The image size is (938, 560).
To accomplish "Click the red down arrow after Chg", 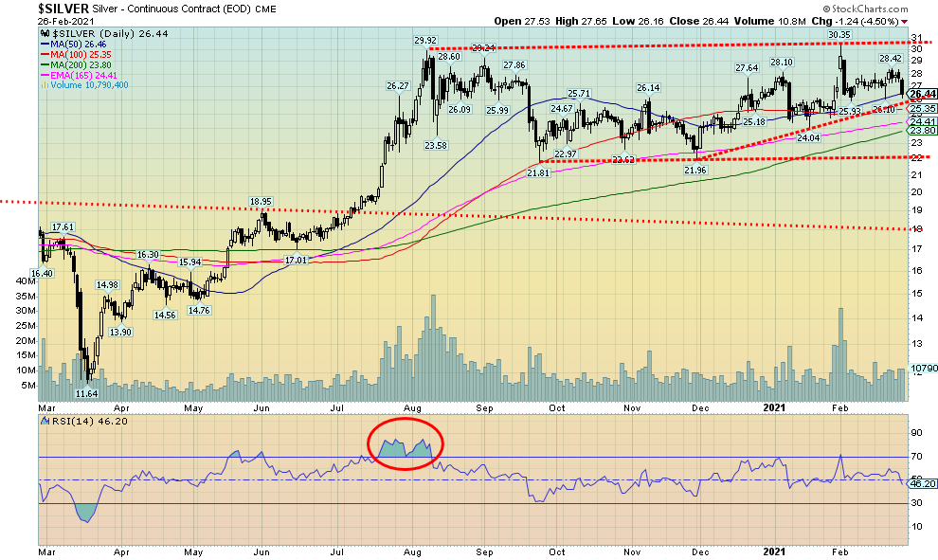I will coord(903,20).
